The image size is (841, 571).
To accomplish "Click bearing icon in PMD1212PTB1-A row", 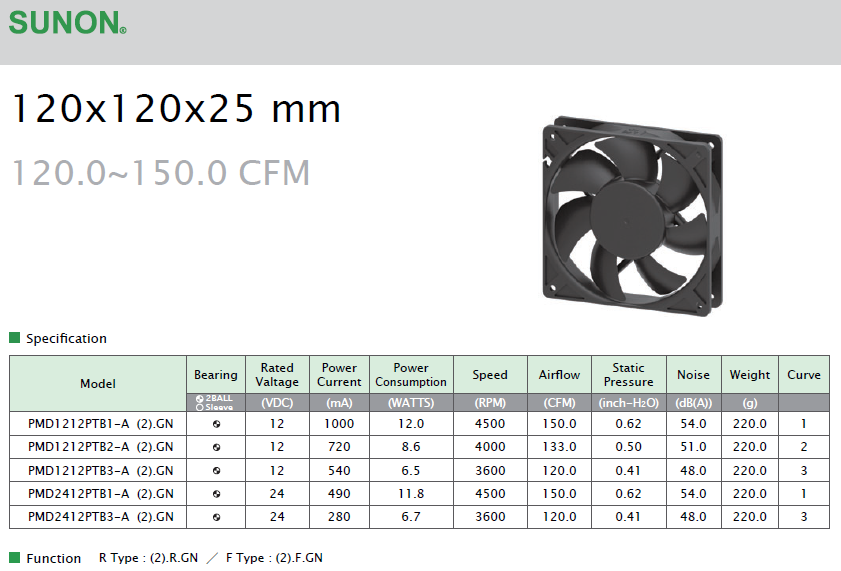I will [216, 424].
